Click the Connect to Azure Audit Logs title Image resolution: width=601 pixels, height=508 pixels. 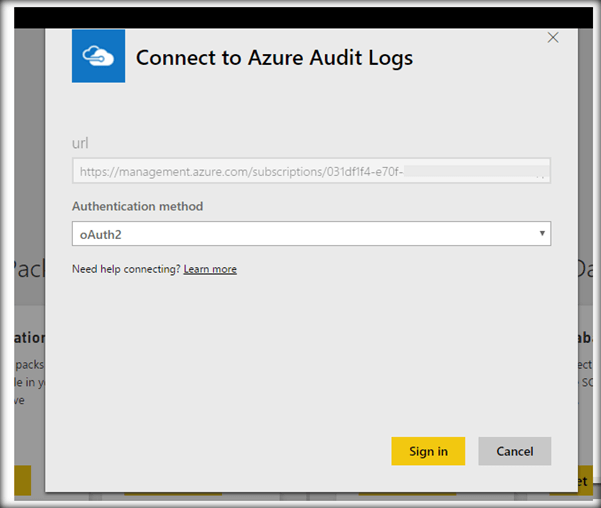click(x=274, y=58)
